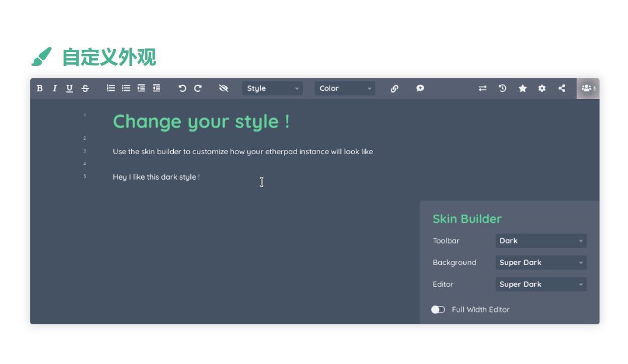The height and width of the screenshot is (364, 628).
Task: Redo the last edit
Action: coord(198,88)
